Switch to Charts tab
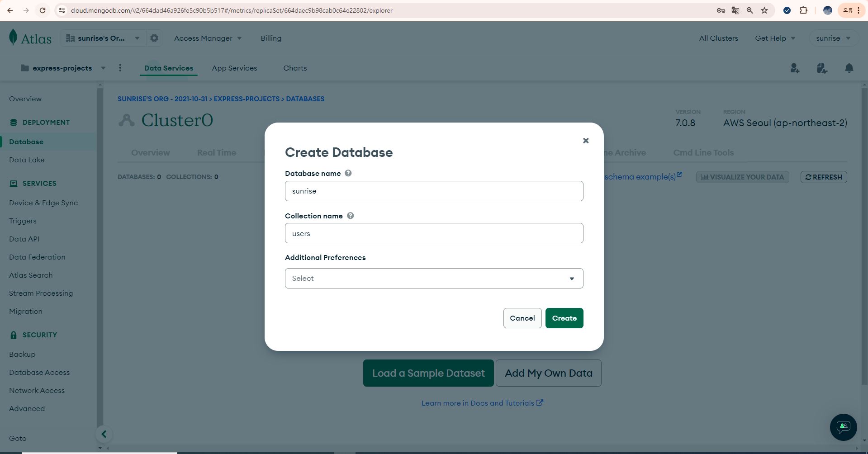This screenshot has height=454, width=868. 295,68
